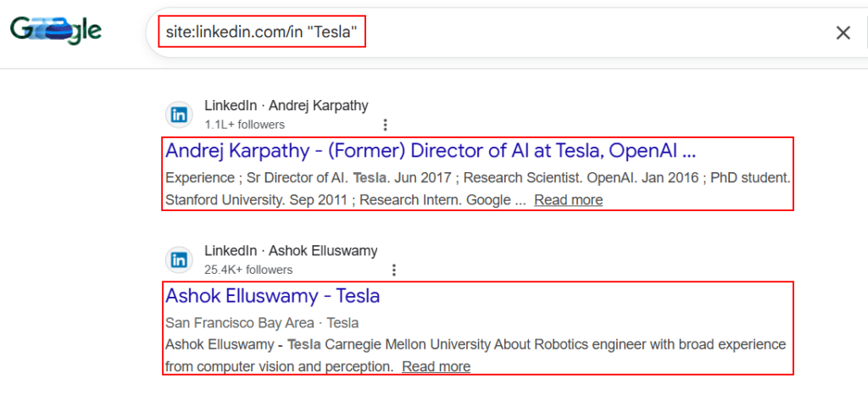The image size is (868, 396).
Task: Expand Read more in Ashok Elluswamy snippet
Action: pyautogui.click(x=436, y=366)
